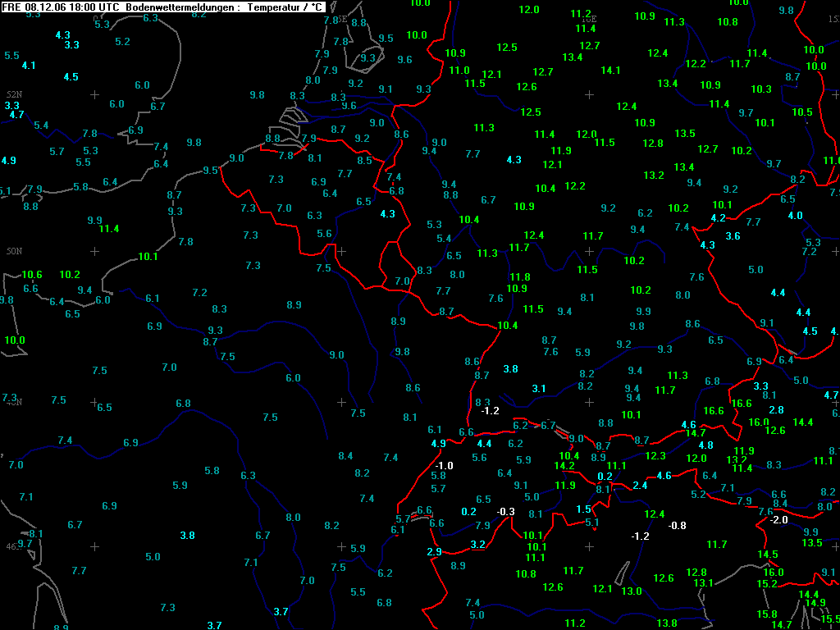Screen dimensions: 840x630
Task: Select the cyan 2.9 temperature value
Action: (x=435, y=552)
